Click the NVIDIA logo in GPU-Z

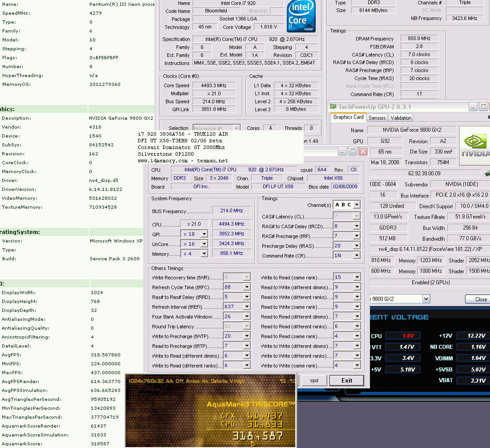tap(475, 145)
